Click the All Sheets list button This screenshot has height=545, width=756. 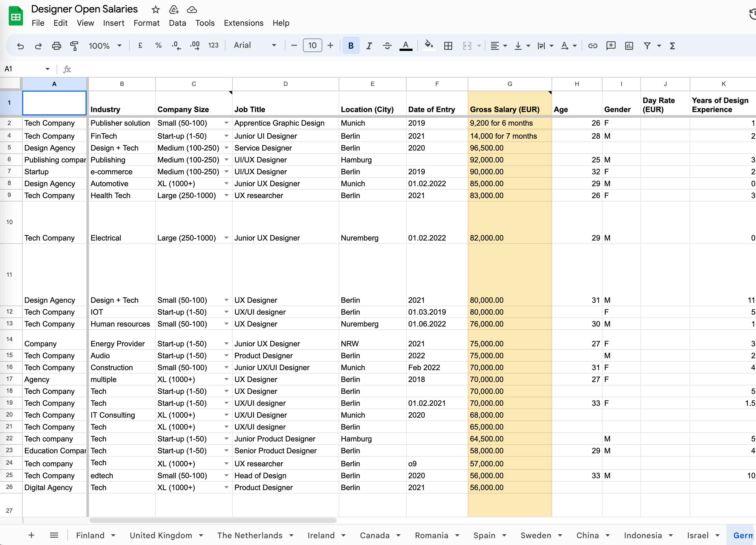point(54,535)
